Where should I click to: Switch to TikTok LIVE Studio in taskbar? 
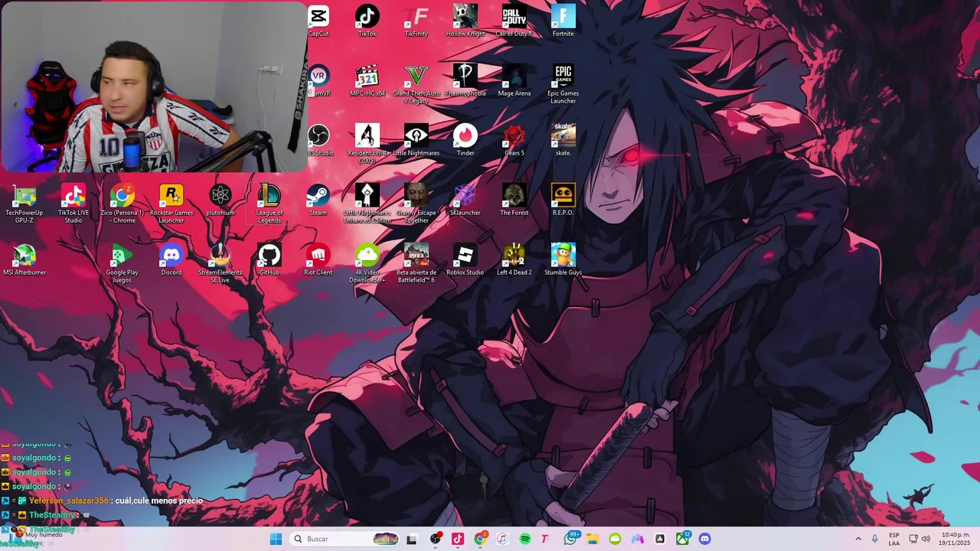(458, 539)
